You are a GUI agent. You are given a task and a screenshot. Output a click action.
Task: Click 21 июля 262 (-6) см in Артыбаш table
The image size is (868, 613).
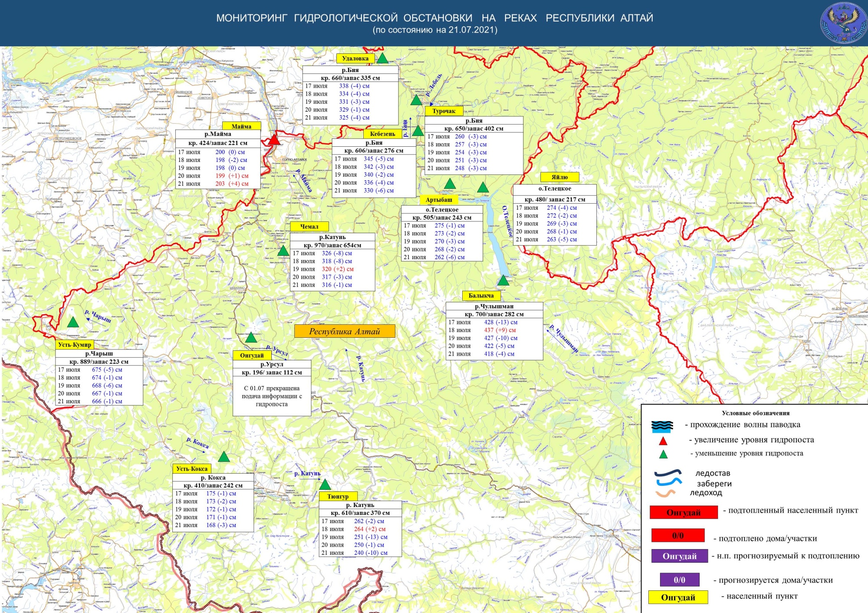[x=434, y=257]
